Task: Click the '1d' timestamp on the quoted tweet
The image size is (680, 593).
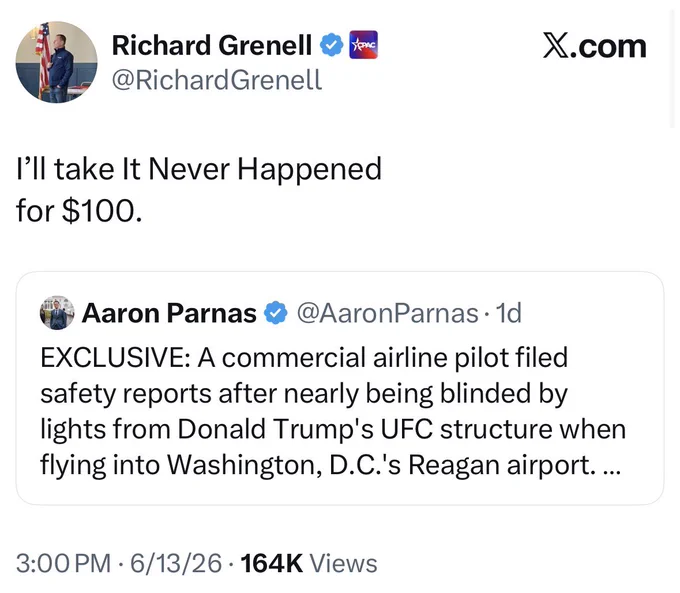Action: (508, 313)
